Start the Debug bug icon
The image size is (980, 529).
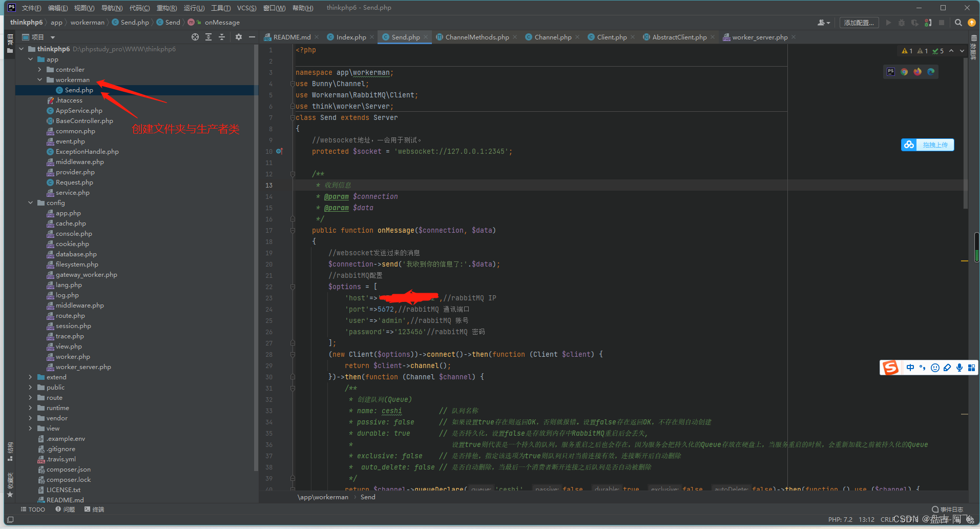[x=901, y=22]
